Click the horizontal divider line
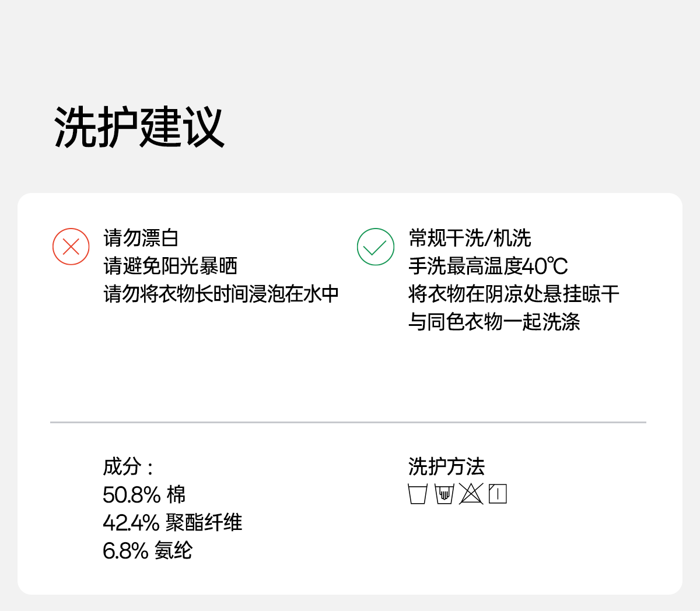Viewport: 700px width, 611px height. [x=348, y=422]
